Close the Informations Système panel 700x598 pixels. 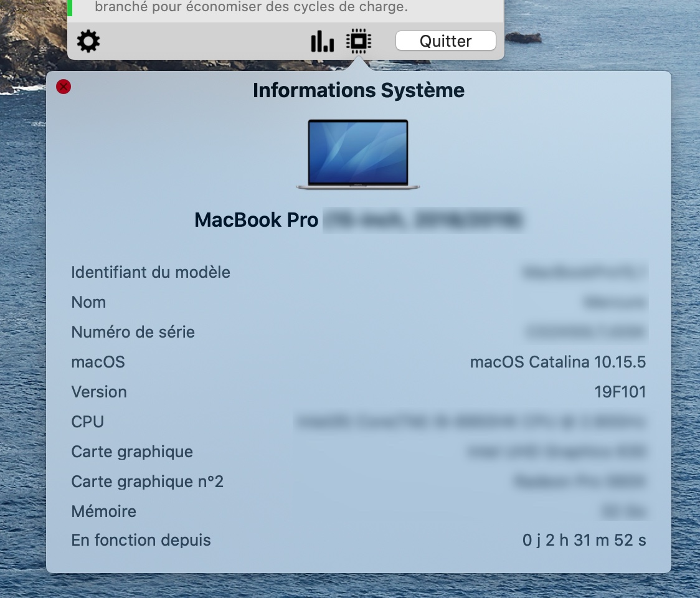[x=64, y=87]
